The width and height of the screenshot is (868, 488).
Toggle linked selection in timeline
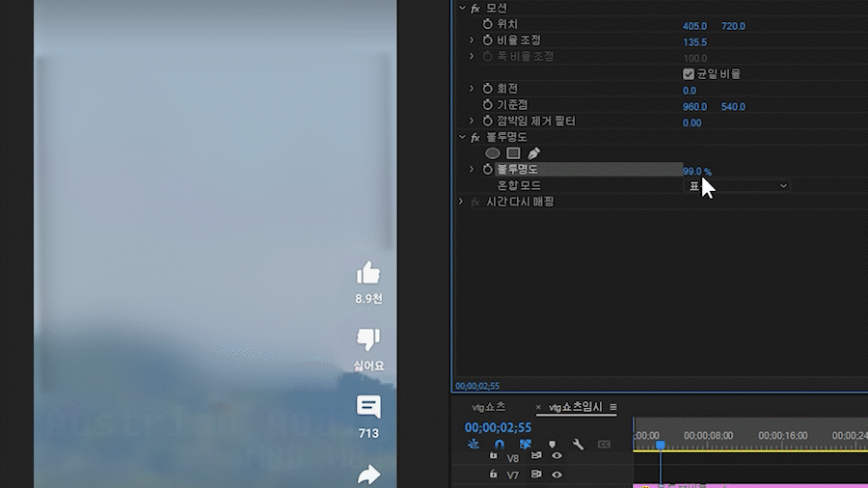(x=526, y=444)
